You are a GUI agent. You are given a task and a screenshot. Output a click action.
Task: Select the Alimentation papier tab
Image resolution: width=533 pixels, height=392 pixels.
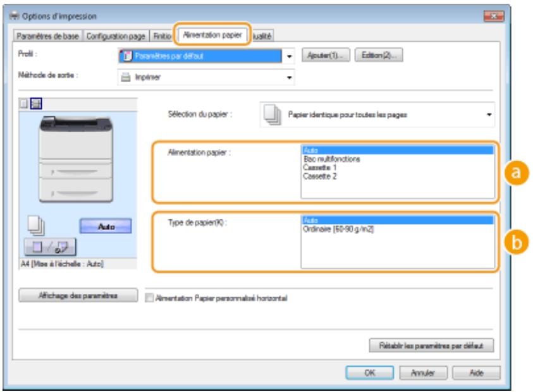point(212,35)
